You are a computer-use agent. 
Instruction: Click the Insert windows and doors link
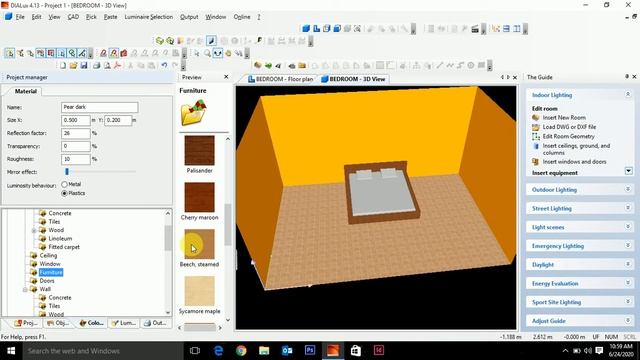pyautogui.click(x=574, y=162)
